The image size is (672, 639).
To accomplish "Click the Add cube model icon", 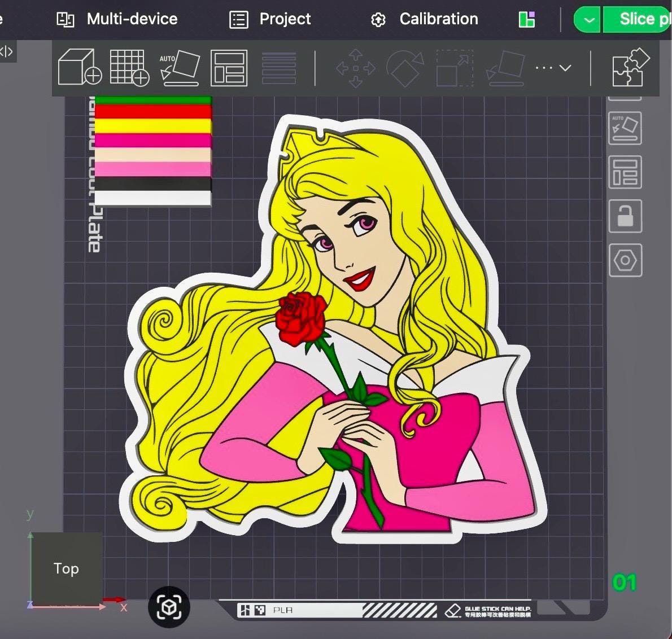I will coord(80,67).
